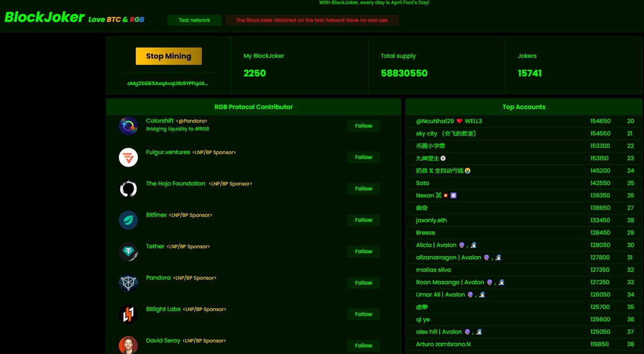Select the sky city account row

[524, 134]
